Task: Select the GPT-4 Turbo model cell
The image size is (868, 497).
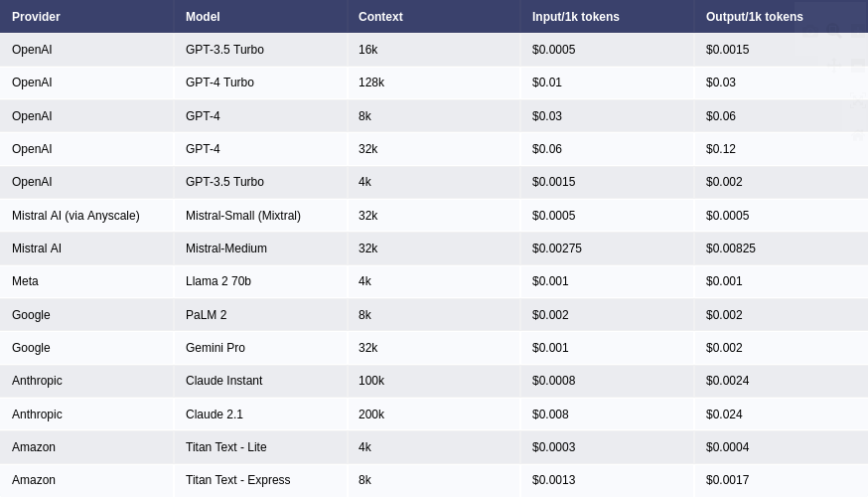Action: 219,83
